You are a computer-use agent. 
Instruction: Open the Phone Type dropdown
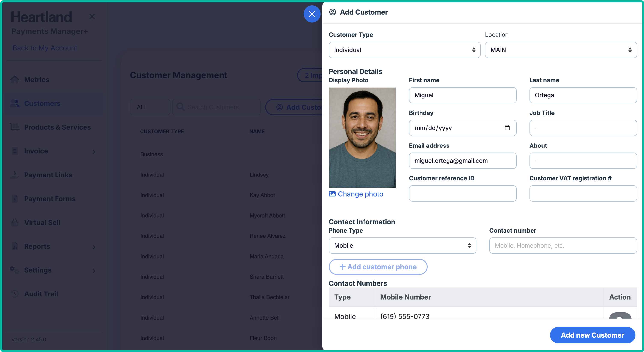point(402,246)
